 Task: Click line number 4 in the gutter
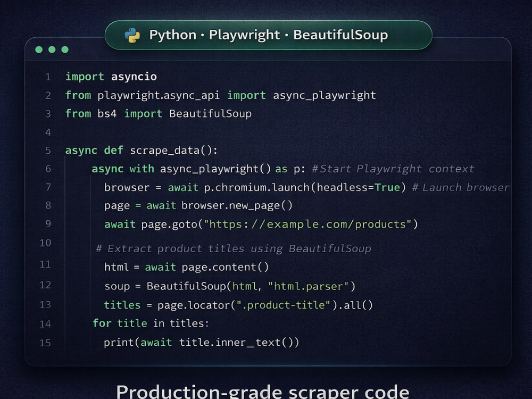tap(48, 132)
